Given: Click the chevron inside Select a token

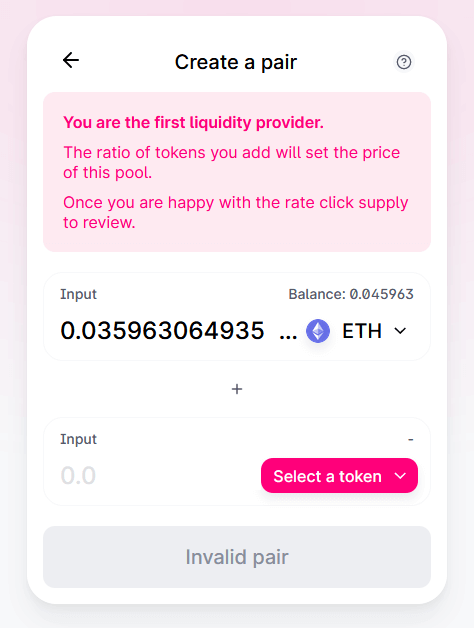Looking at the screenshot, I should [x=400, y=476].
